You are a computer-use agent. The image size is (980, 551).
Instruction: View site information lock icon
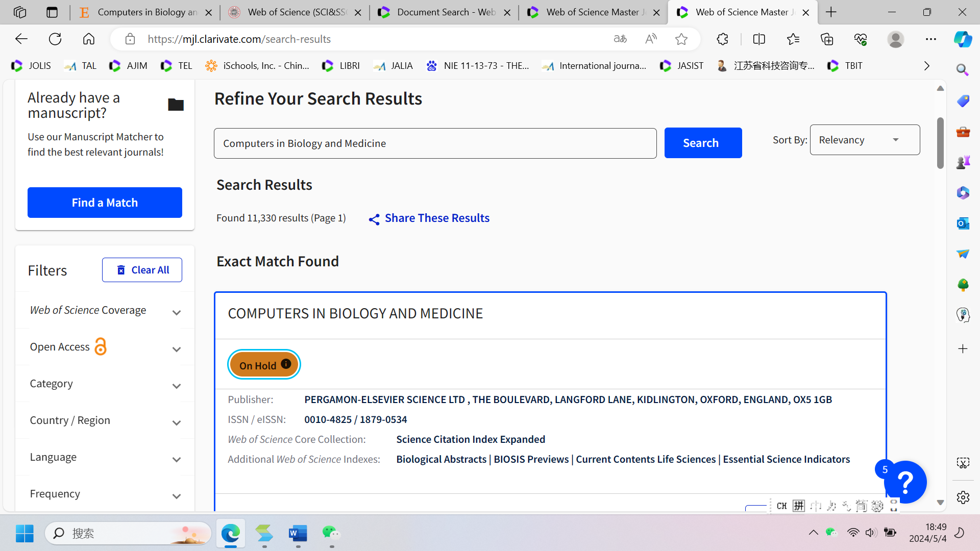tap(130, 39)
